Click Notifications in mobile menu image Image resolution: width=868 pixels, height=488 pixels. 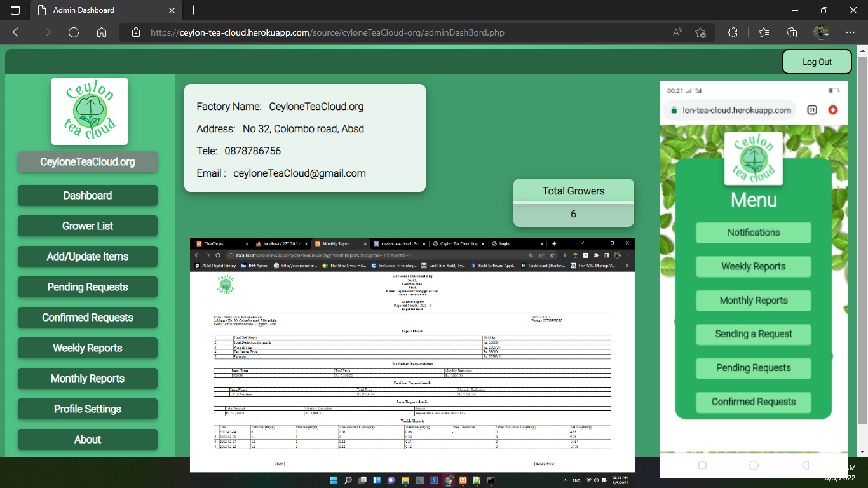754,233
